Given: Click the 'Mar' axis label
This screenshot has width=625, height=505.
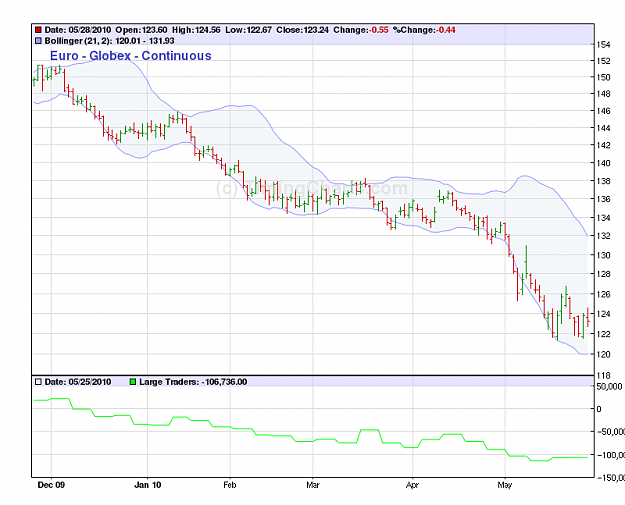Looking at the screenshot, I should 313,485.
